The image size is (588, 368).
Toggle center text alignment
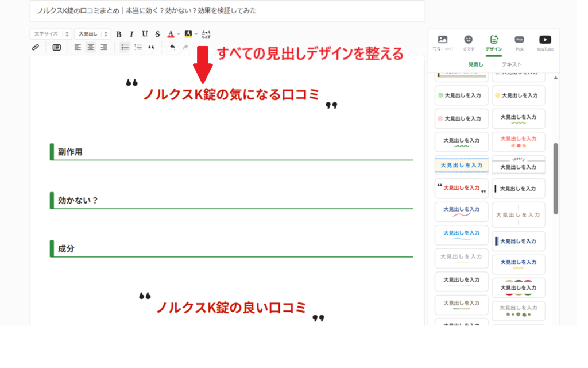pyautogui.click(x=91, y=47)
